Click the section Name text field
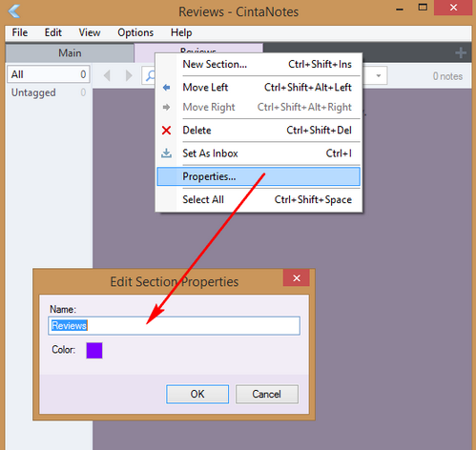The height and width of the screenshot is (450, 476). pos(174,325)
